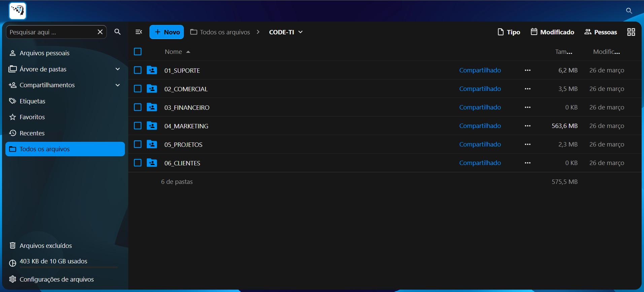
Task: Open Recentes in sidebar
Action: tap(65, 133)
